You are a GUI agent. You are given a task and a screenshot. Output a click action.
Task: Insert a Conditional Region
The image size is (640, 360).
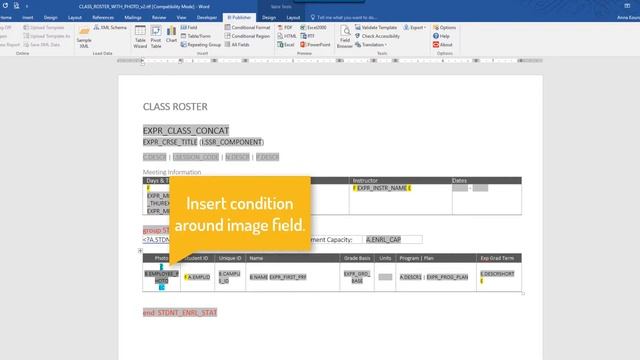point(247,36)
